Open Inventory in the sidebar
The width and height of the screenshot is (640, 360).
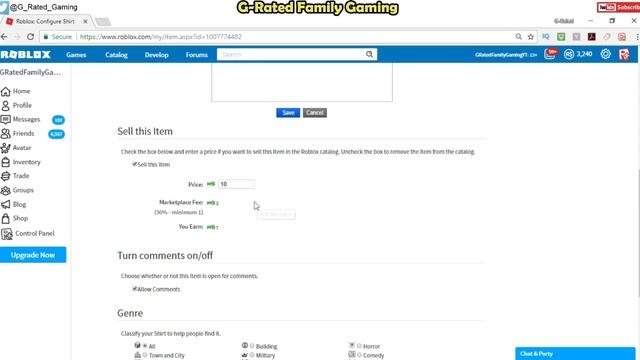pyautogui.click(x=21, y=162)
